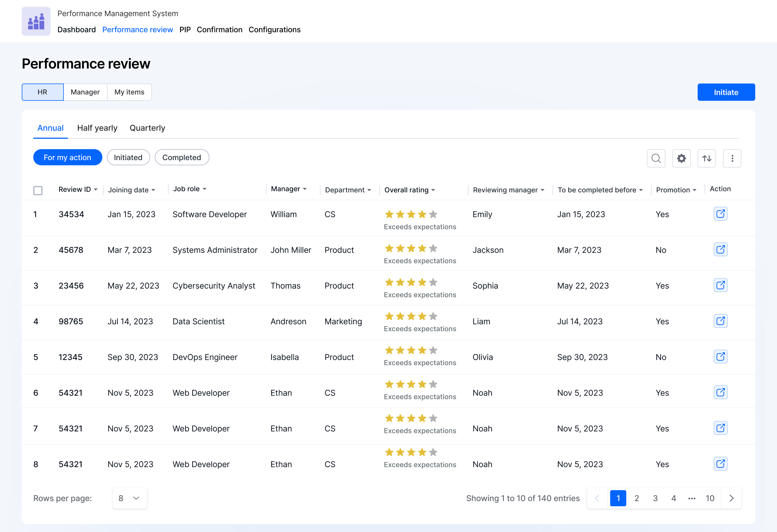Open the Department column dropdown

pos(348,190)
